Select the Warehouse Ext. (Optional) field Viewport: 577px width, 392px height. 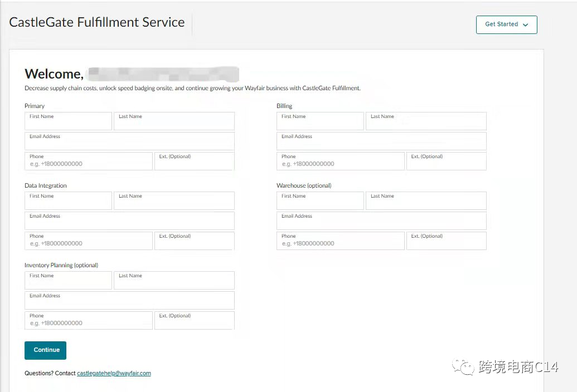(x=446, y=241)
